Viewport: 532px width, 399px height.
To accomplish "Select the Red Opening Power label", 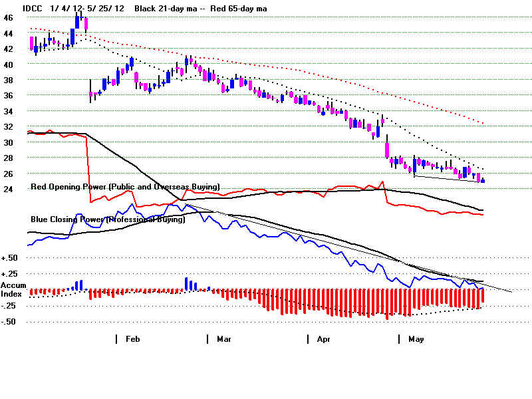I will [x=125, y=188].
